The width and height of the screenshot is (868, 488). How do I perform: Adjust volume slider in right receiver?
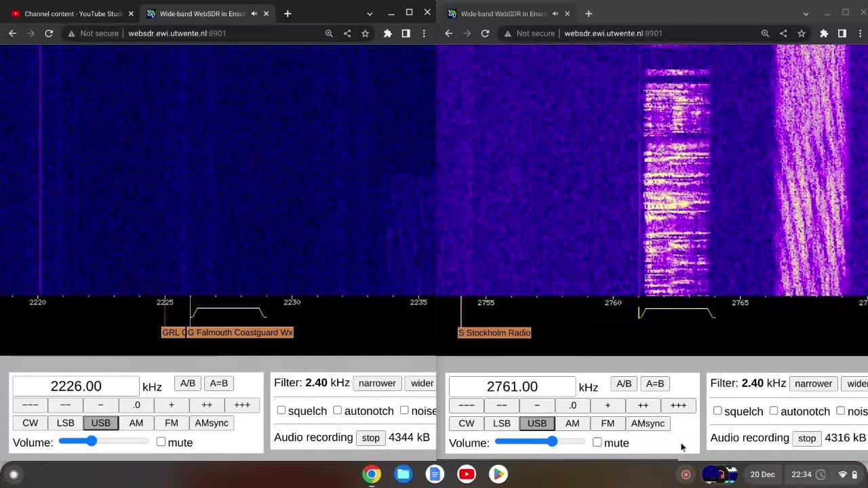[540, 442]
